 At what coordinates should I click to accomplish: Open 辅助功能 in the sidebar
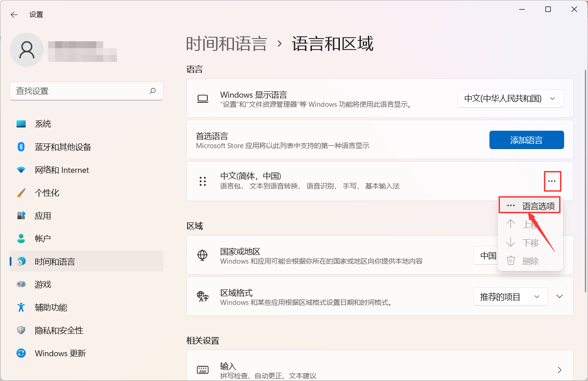click(x=86, y=307)
